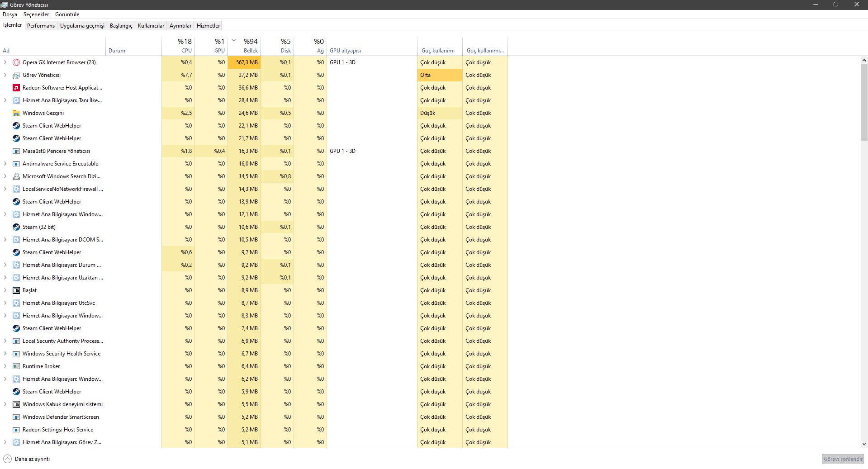868x469 pixels.
Task: Click the Hizmet Ana Bilgisayarı Görev Z icon
Action: [x=16, y=442]
